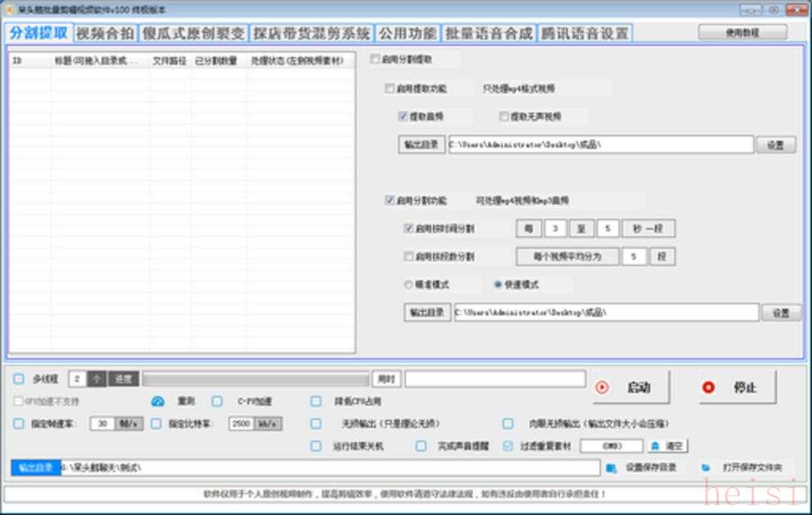The width and height of the screenshot is (812, 515).
Task: Click 设置 next to the extraction output path
Action: (775, 145)
